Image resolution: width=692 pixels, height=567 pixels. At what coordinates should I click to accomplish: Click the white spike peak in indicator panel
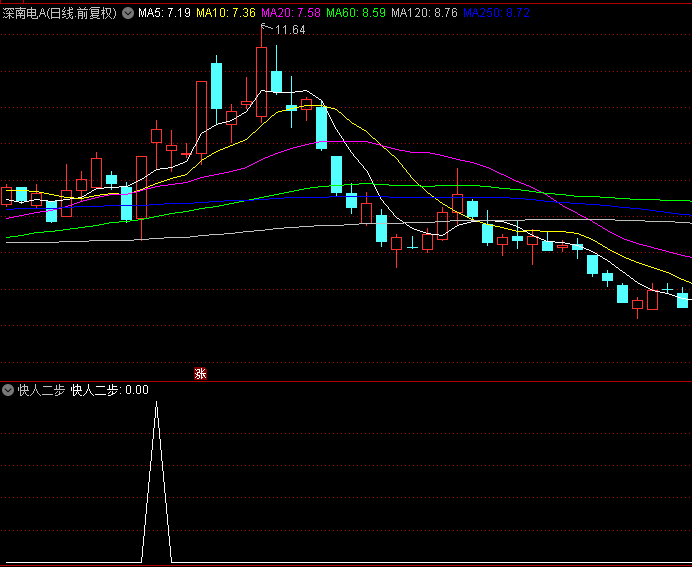click(156, 402)
